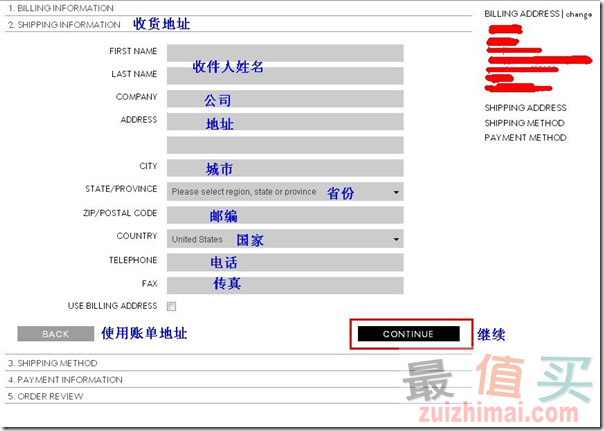The width and height of the screenshot is (604, 431).
Task: Focus the Company input field
Action: tap(285, 99)
